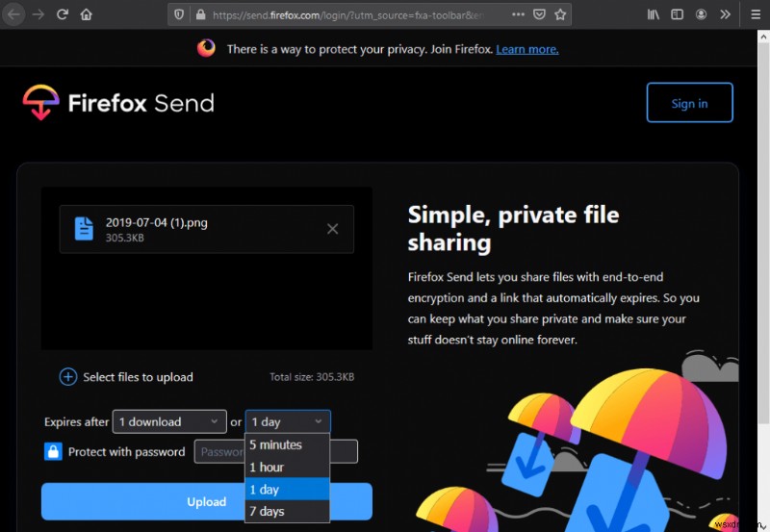Click the Firefox logo in privacy banner

pos(206,48)
